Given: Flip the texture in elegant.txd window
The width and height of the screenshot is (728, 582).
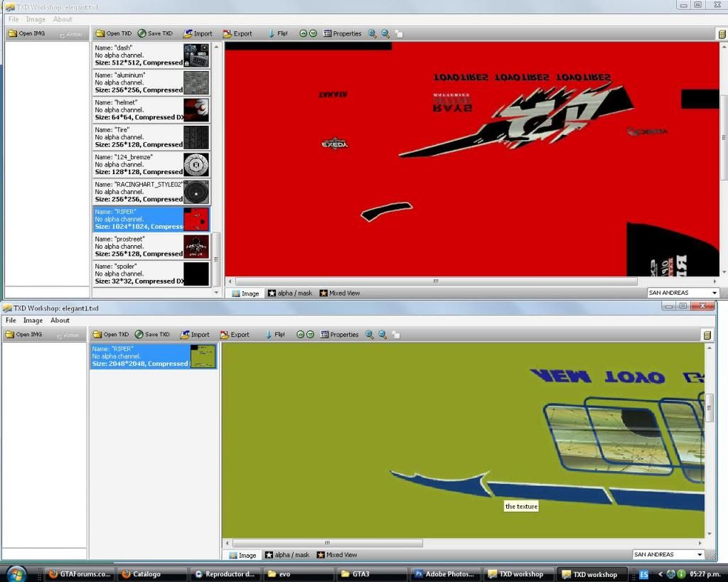Looking at the screenshot, I should pyautogui.click(x=278, y=33).
